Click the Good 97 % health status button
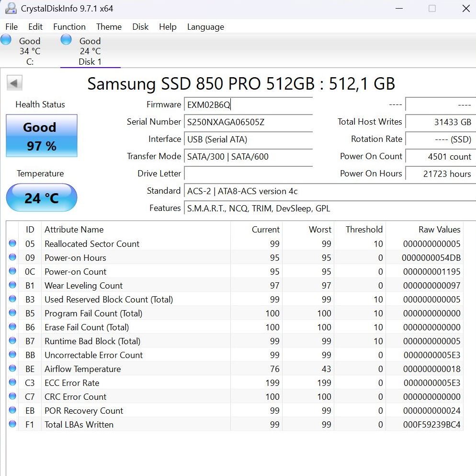 tap(41, 136)
